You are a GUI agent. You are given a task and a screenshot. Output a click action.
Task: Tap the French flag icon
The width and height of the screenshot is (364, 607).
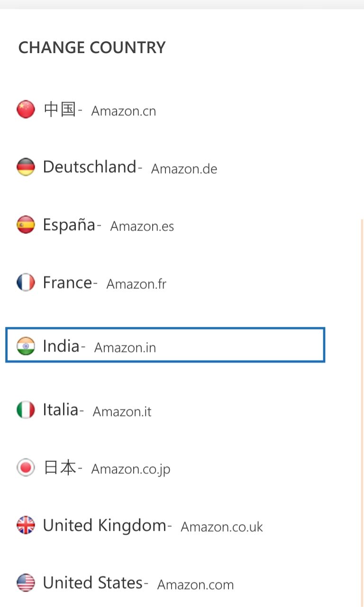26,283
